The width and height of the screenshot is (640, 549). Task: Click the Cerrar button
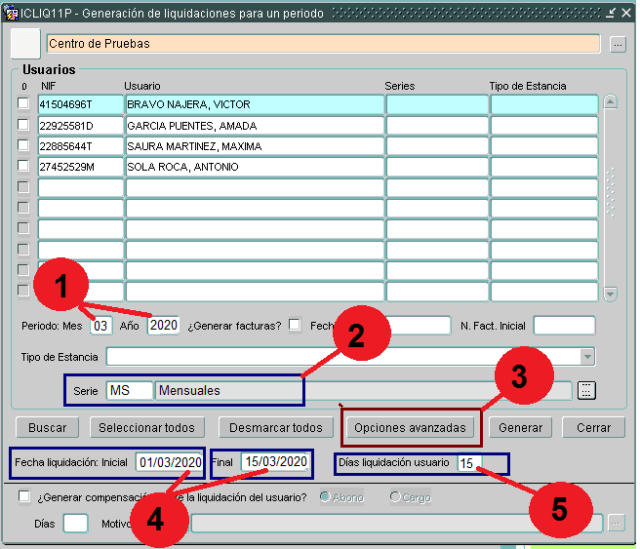click(593, 427)
